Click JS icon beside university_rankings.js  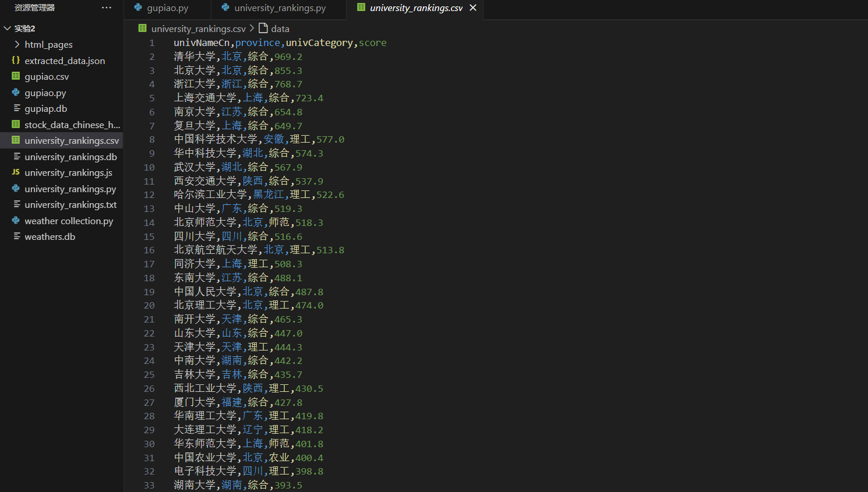tap(16, 172)
